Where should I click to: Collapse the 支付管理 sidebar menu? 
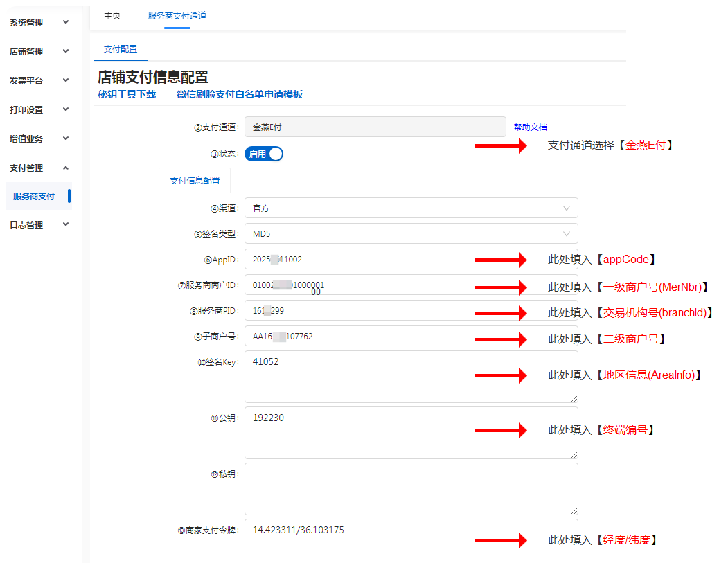tap(39, 168)
